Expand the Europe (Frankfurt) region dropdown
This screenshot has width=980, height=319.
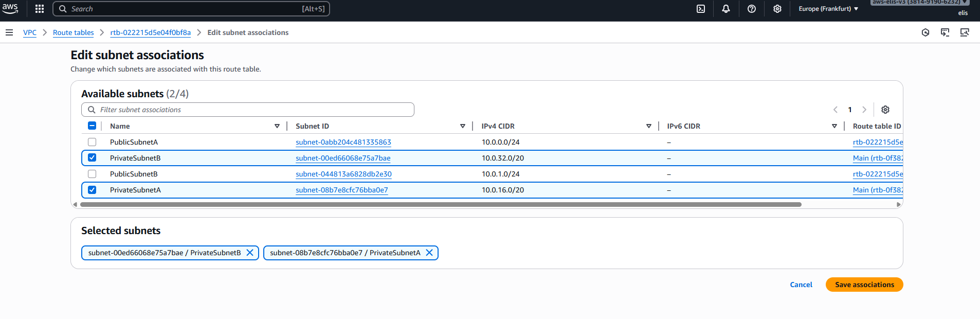(828, 9)
